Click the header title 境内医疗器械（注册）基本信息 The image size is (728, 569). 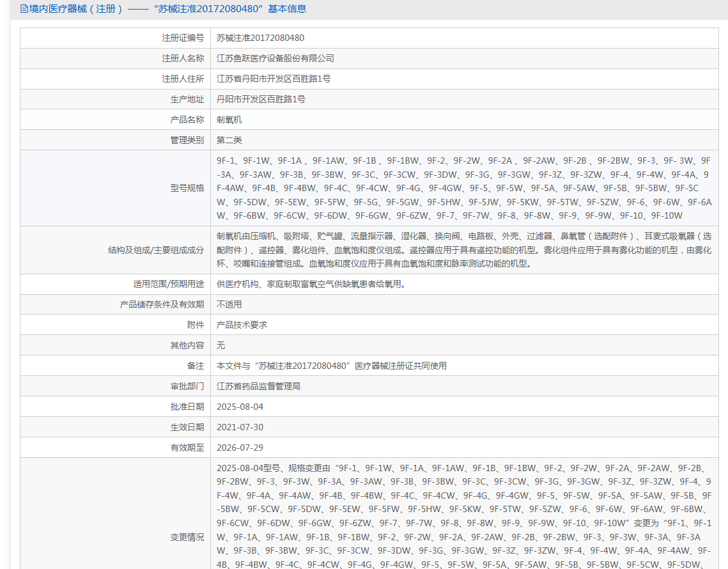coord(167,9)
